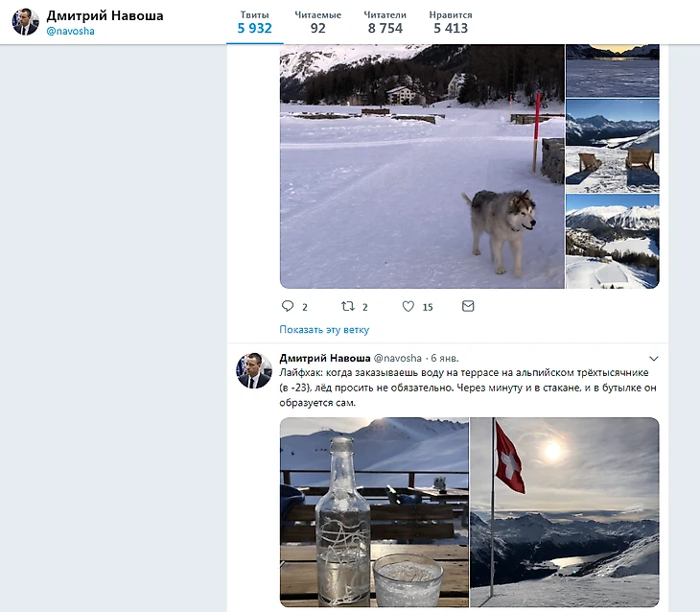Retweet the dog photo tweet
The image size is (700, 612).
(x=348, y=307)
